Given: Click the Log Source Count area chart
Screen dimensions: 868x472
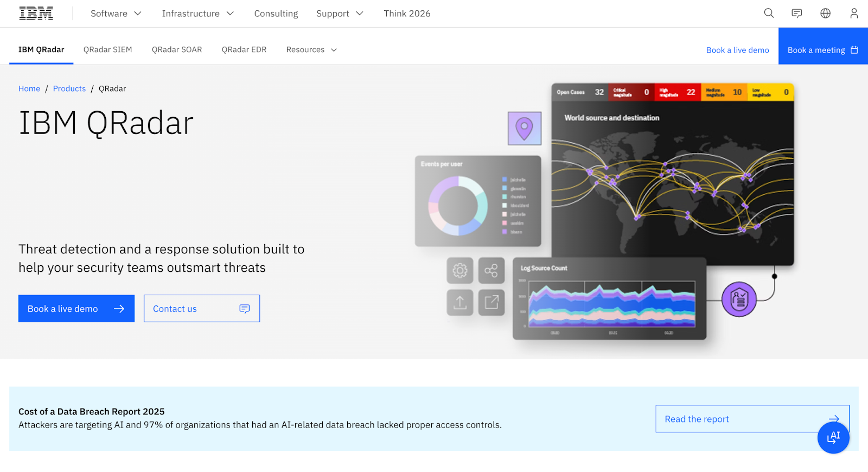Looking at the screenshot, I should coord(611,303).
